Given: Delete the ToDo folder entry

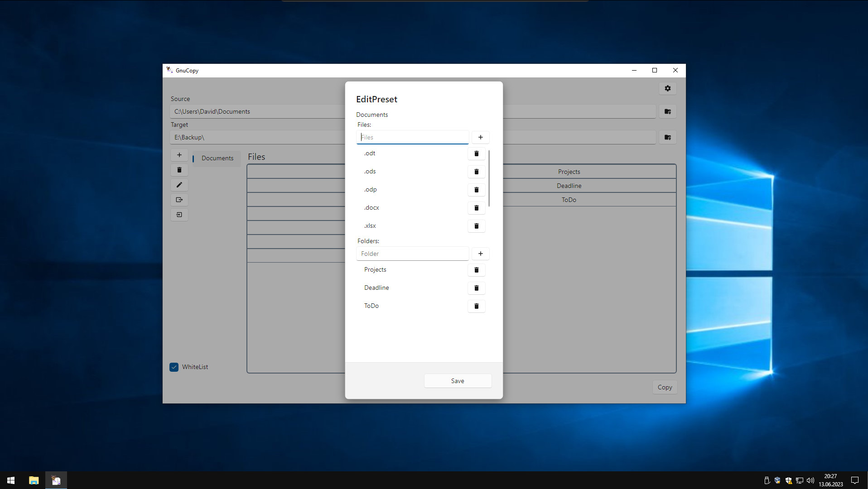Looking at the screenshot, I should coord(476,306).
